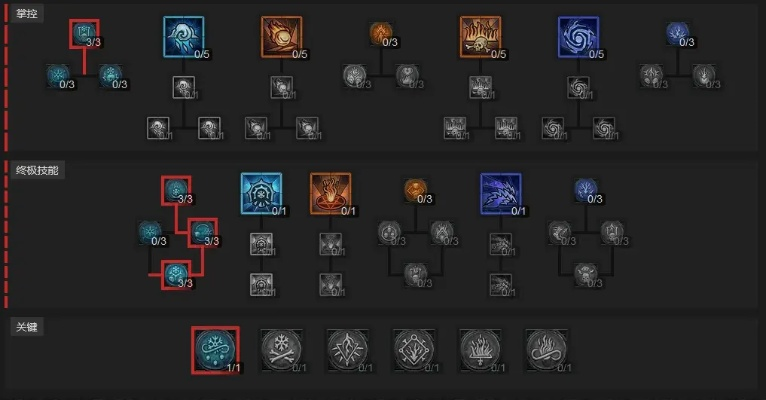The height and width of the screenshot is (400, 766).
Task: Click the 关键 section label
Action: 26,327
